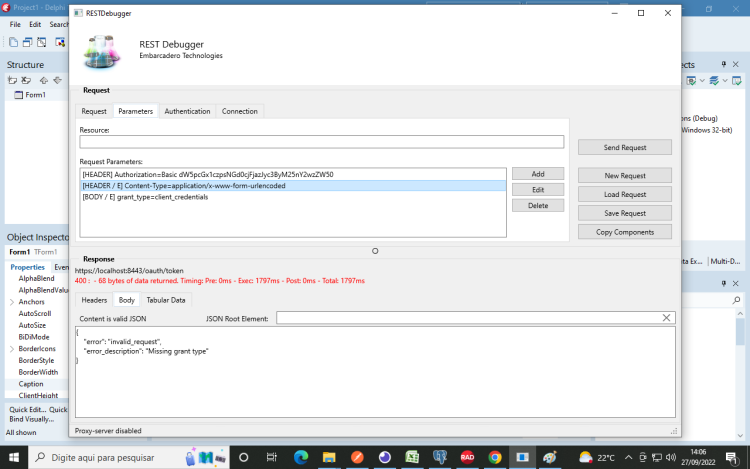Select the grant_type body parameter row
The height and width of the screenshot is (469, 750).
point(293,197)
